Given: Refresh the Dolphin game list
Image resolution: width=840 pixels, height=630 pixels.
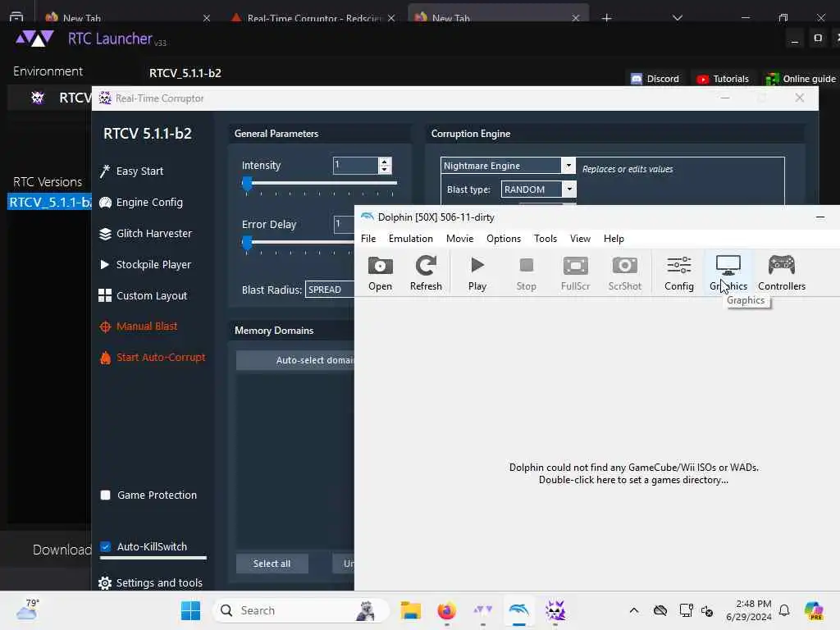Looking at the screenshot, I should tap(426, 273).
